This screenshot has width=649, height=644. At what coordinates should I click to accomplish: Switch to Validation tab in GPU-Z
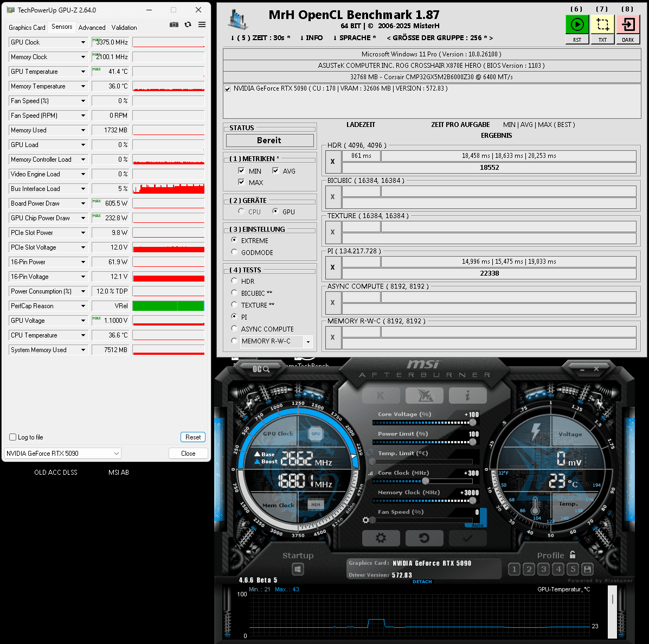pyautogui.click(x=124, y=27)
